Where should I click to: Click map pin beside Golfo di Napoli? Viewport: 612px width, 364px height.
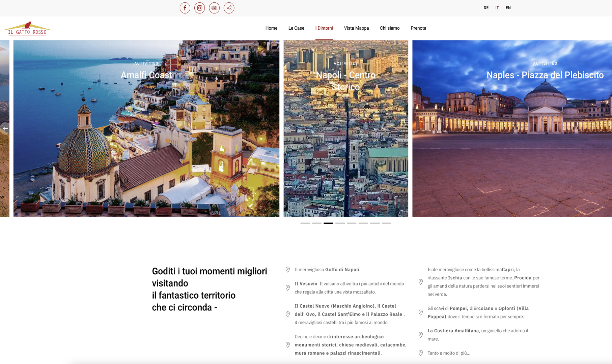click(288, 270)
